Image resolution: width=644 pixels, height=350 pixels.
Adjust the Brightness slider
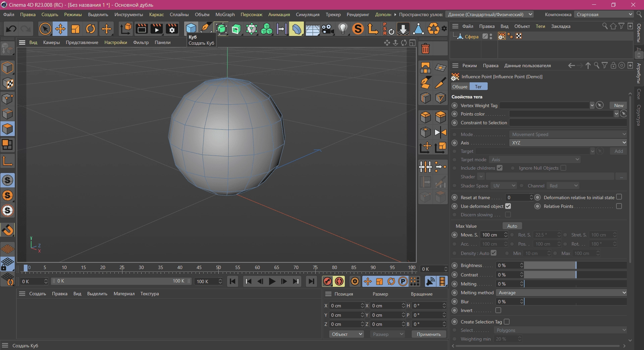pyautogui.click(x=575, y=265)
